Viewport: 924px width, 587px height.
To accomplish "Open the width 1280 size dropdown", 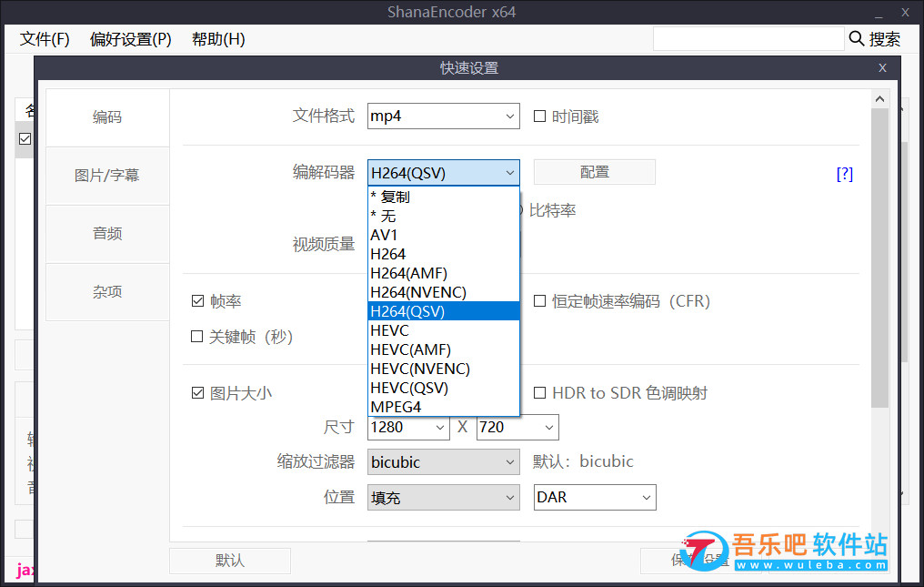I will pos(407,427).
